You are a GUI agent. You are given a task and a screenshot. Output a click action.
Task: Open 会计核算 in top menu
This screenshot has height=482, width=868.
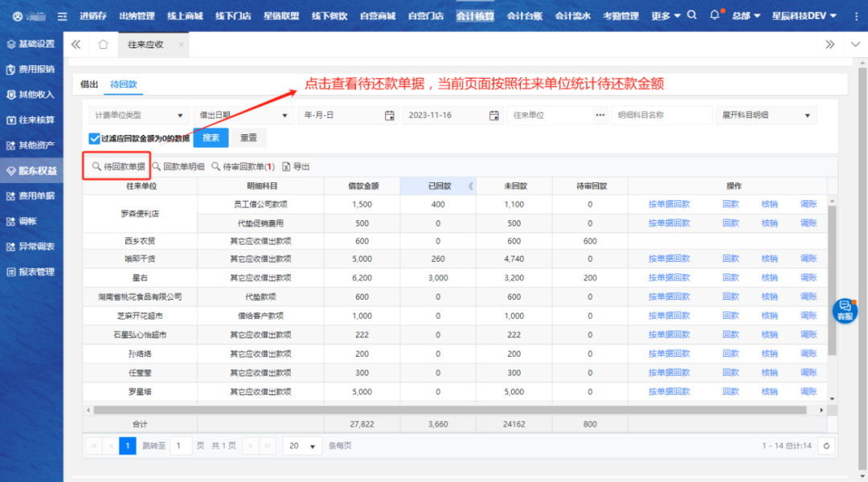474,16
